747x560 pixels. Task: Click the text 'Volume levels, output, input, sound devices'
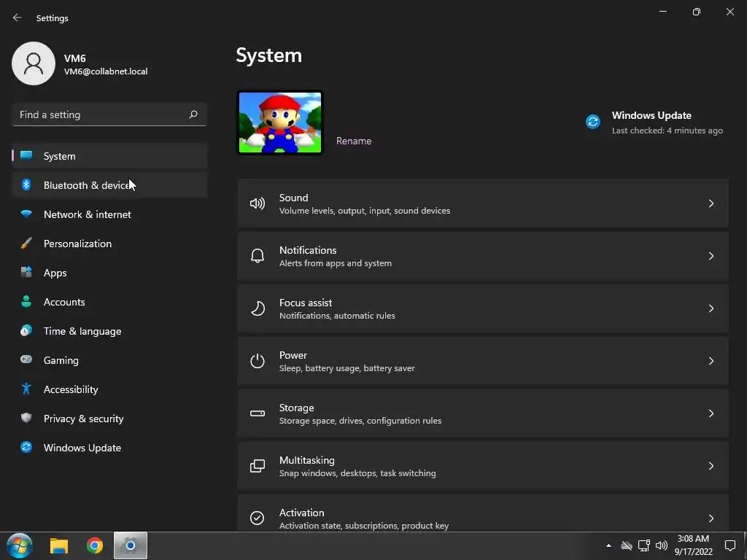pos(365,211)
